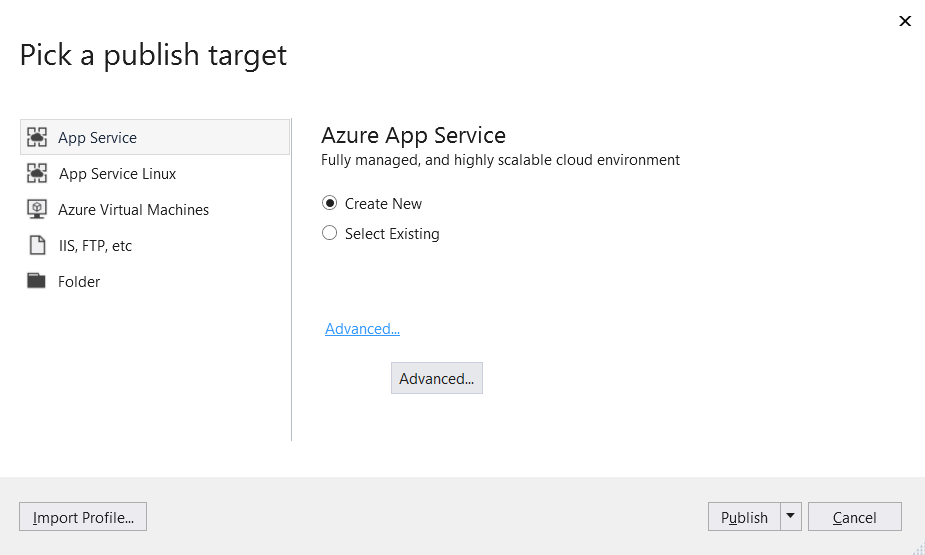Viewport: 925px width, 555px height.
Task: Click the Import Profile... button
Action: click(x=83, y=517)
